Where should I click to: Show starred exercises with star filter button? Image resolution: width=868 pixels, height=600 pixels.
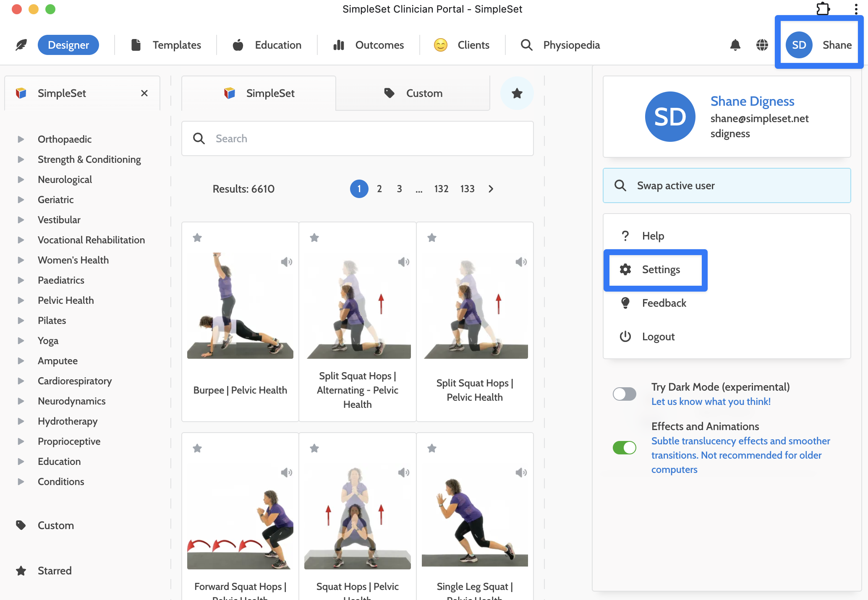coord(517,93)
